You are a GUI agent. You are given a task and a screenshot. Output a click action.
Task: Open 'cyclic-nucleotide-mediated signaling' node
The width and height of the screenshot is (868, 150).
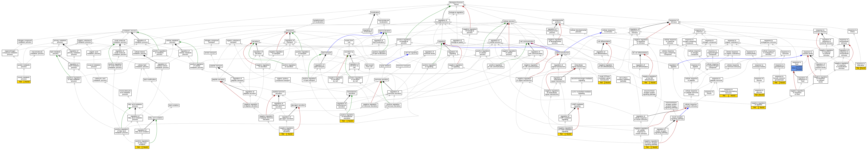(x=581, y=92)
